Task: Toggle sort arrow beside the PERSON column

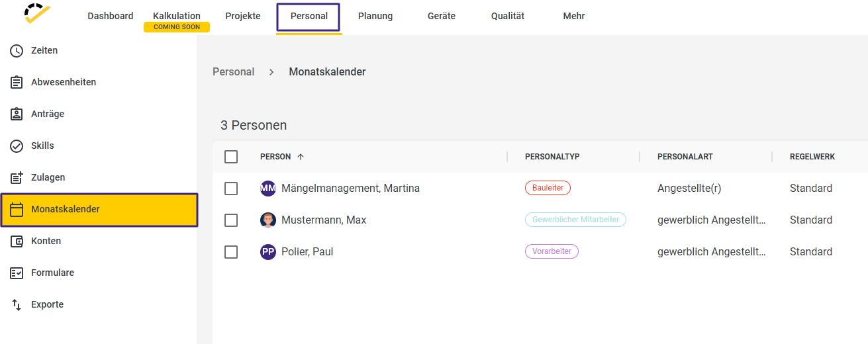Action: click(x=301, y=157)
